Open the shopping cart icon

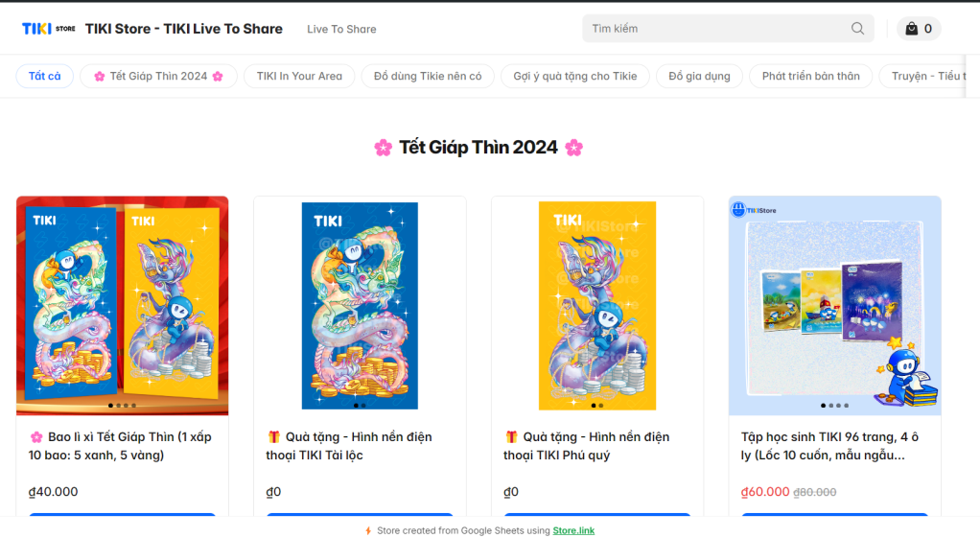912,29
